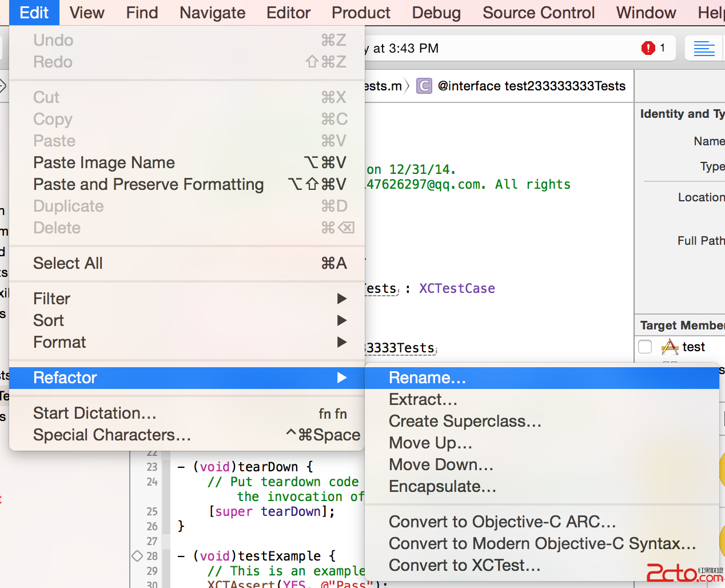Select Create Superclass… refactor option

coord(464,422)
